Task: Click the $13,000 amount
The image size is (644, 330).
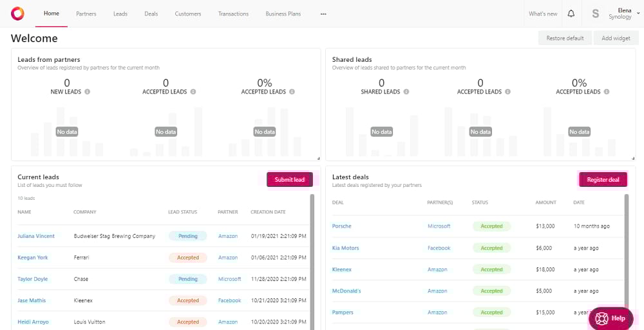Action: click(x=545, y=226)
